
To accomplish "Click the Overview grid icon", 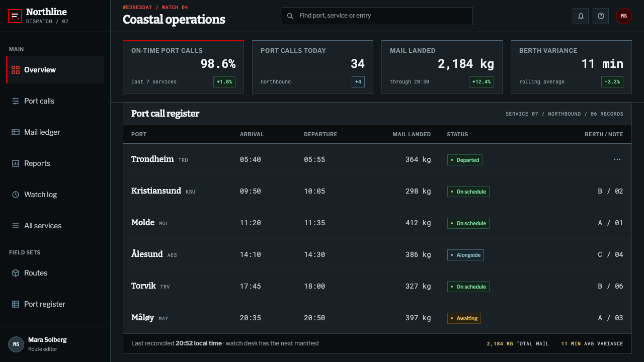I will (16, 70).
